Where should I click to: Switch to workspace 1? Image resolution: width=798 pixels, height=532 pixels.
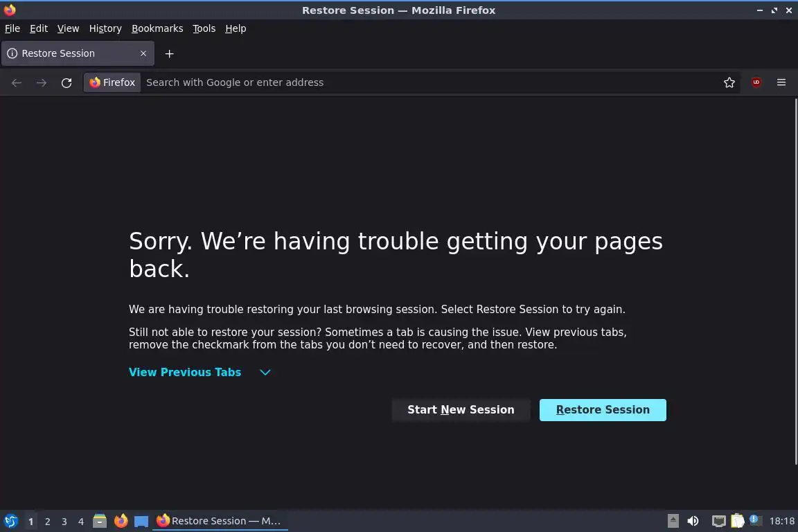click(x=31, y=522)
